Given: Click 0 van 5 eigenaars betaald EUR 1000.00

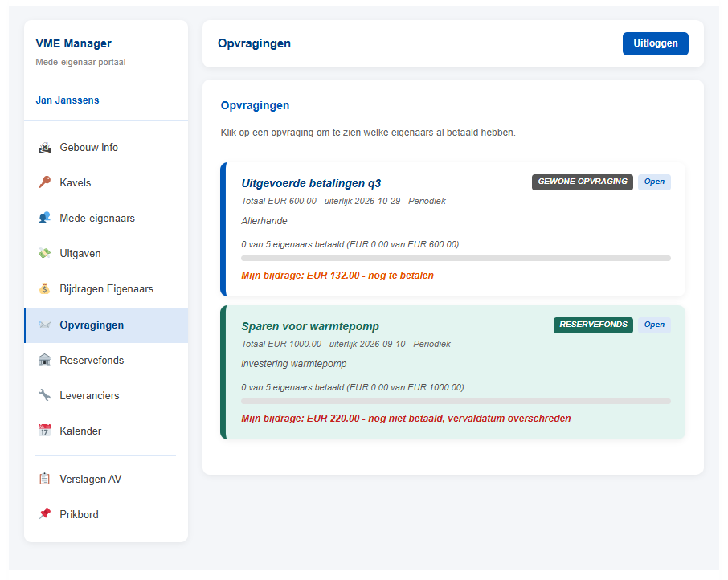Looking at the screenshot, I should pos(353,387).
